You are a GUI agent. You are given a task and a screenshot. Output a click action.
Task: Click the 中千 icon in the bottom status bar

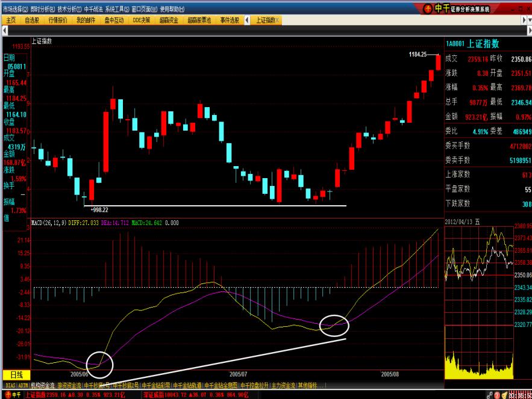point(11,395)
